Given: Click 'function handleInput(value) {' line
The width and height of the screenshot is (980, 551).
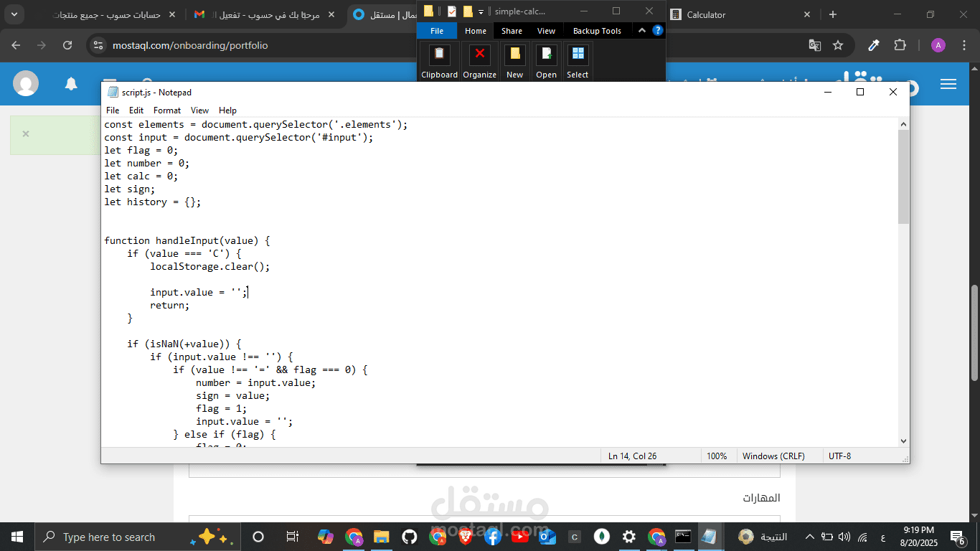Looking at the screenshot, I should tap(187, 240).
